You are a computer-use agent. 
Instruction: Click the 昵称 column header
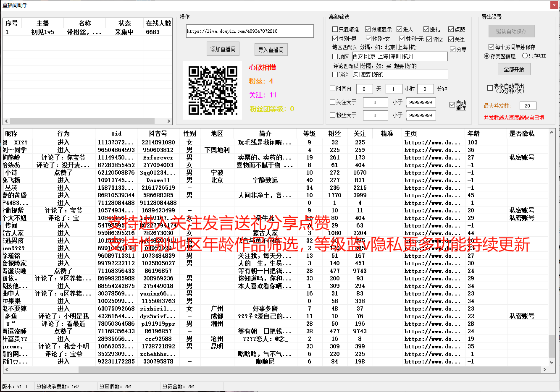[x=18, y=133]
